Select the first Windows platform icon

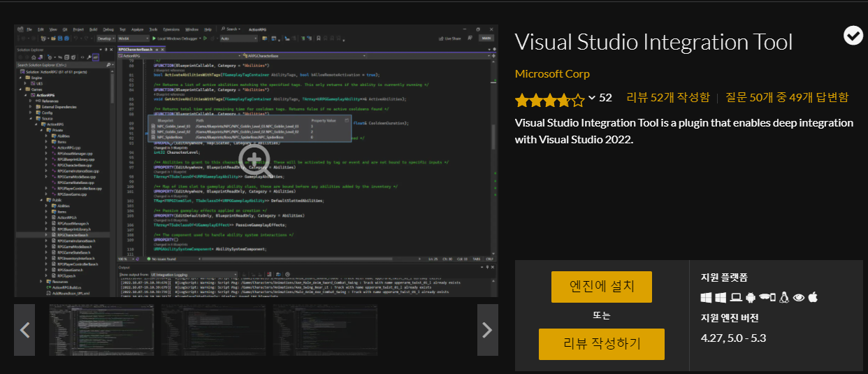tap(706, 298)
